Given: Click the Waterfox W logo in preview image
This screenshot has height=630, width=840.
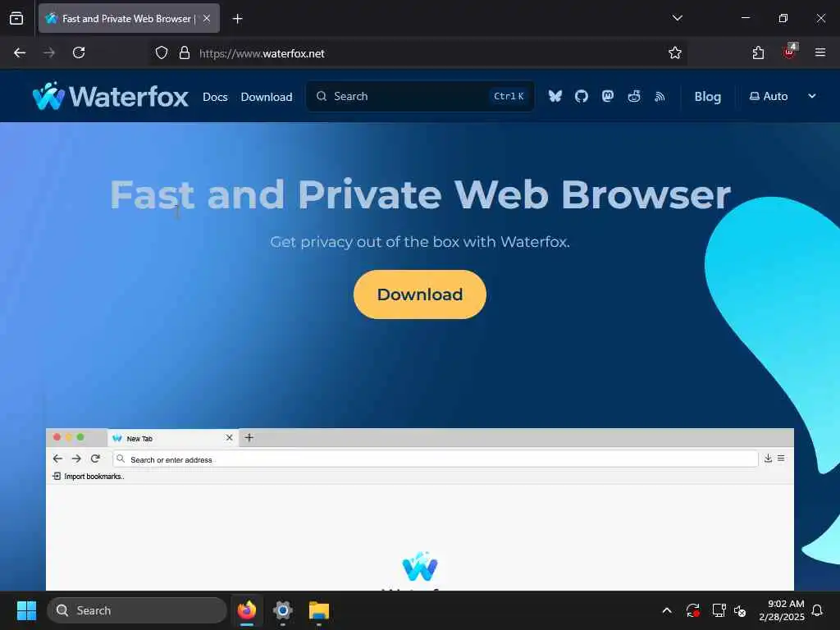Looking at the screenshot, I should coord(420,567).
